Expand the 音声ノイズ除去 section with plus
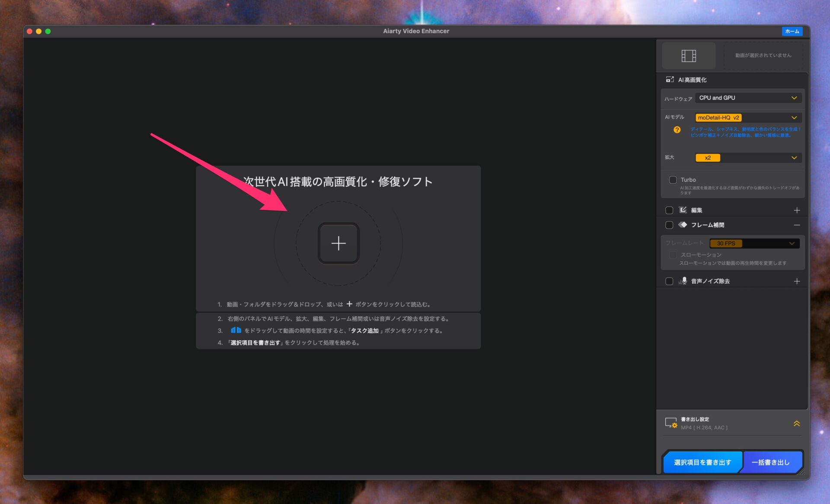The height and width of the screenshot is (504, 830). pyautogui.click(x=797, y=281)
